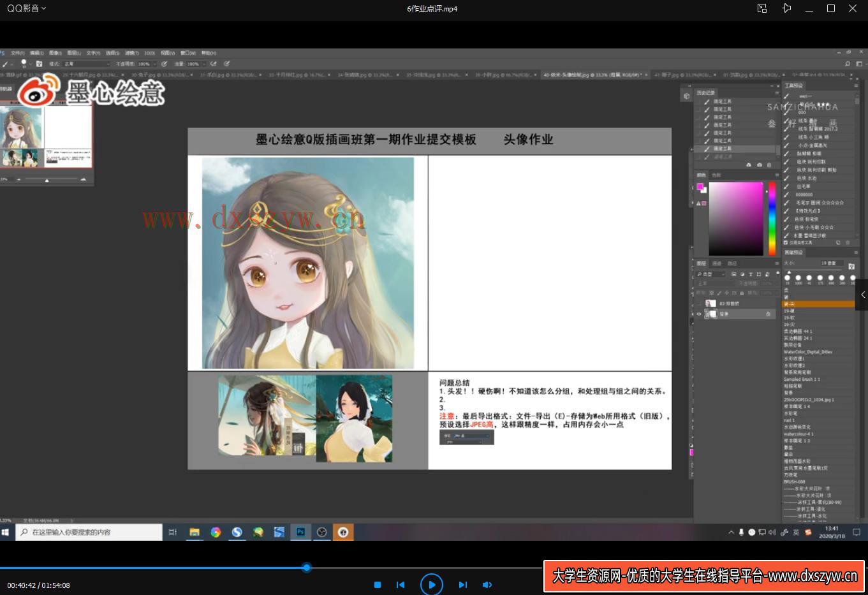Click the 00:40:42 / 01:54:08 time display
The image size is (868, 595).
pyautogui.click(x=39, y=585)
